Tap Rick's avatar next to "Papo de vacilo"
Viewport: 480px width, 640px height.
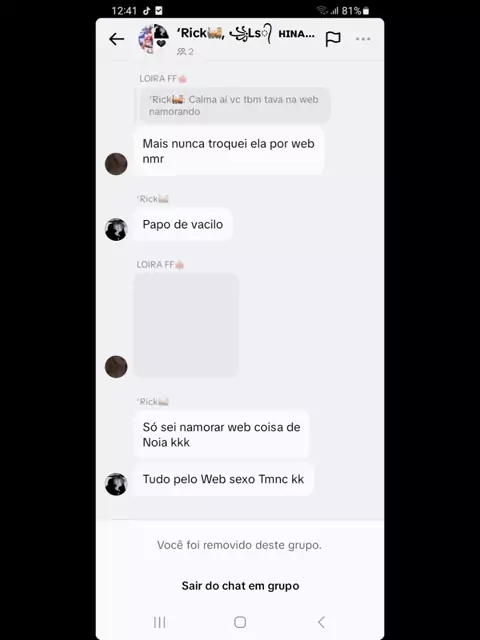[x=116, y=229]
